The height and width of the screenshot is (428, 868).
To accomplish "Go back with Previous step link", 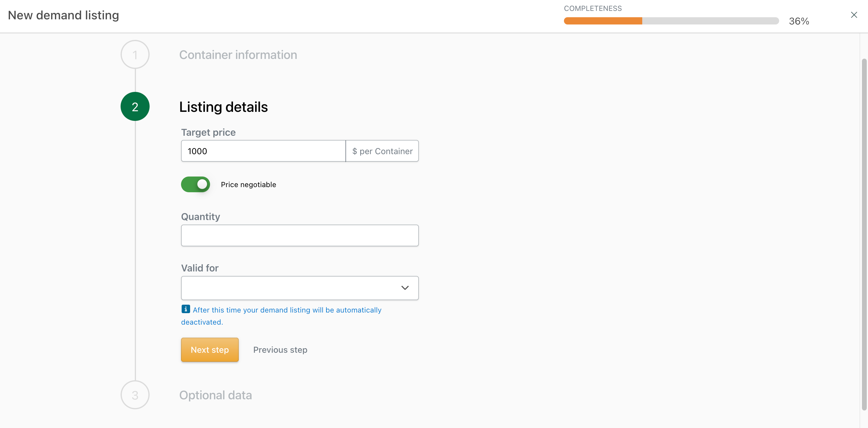I will (280, 350).
